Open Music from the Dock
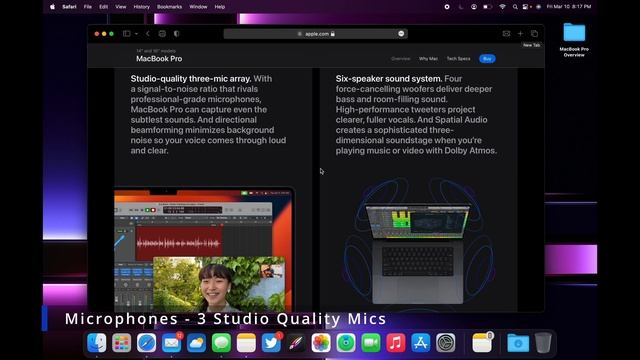The image size is (640, 360). click(x=396, y=343)
